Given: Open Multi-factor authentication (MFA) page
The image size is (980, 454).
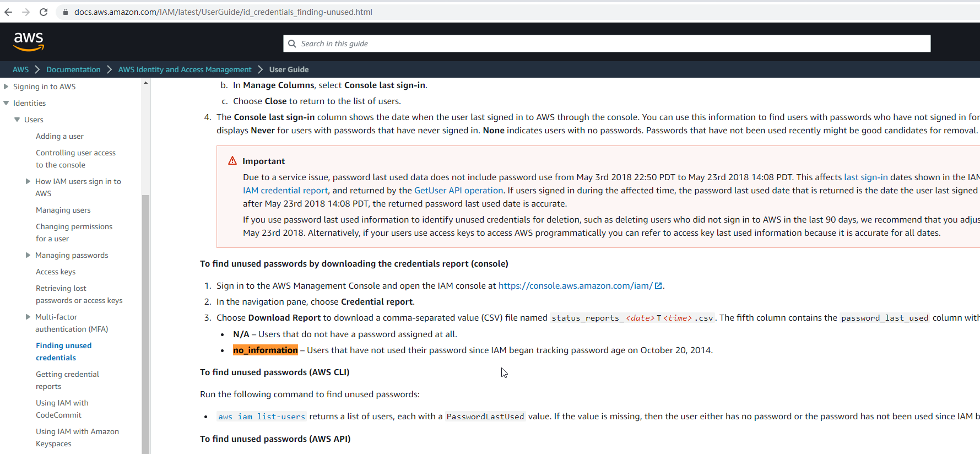Looking at the screenshot, I should pyautogui.click(x=72, y=323).
